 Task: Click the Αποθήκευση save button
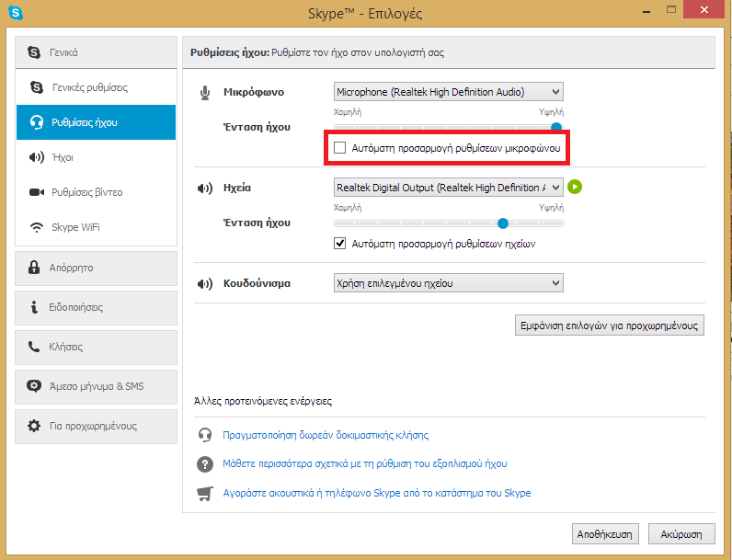coord(605,534)
